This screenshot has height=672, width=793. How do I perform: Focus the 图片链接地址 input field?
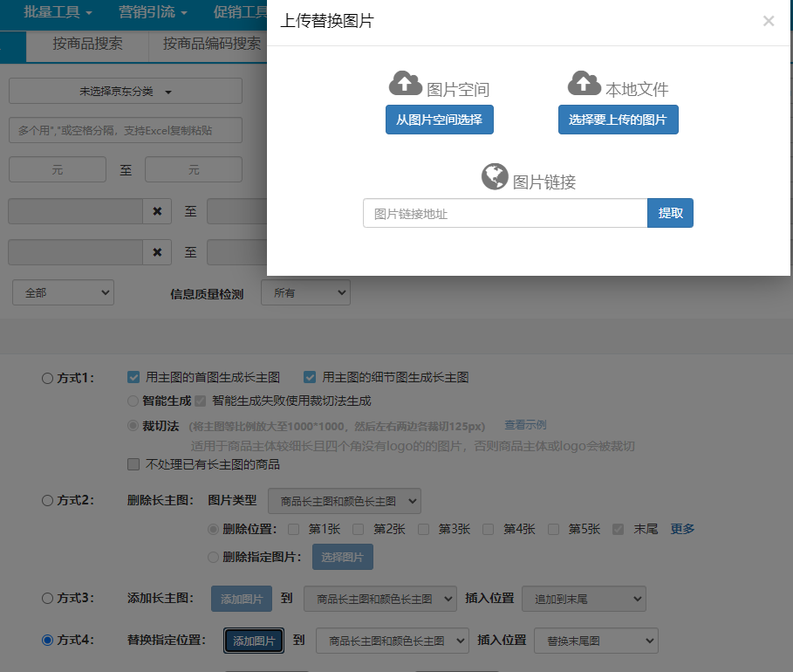504,213
